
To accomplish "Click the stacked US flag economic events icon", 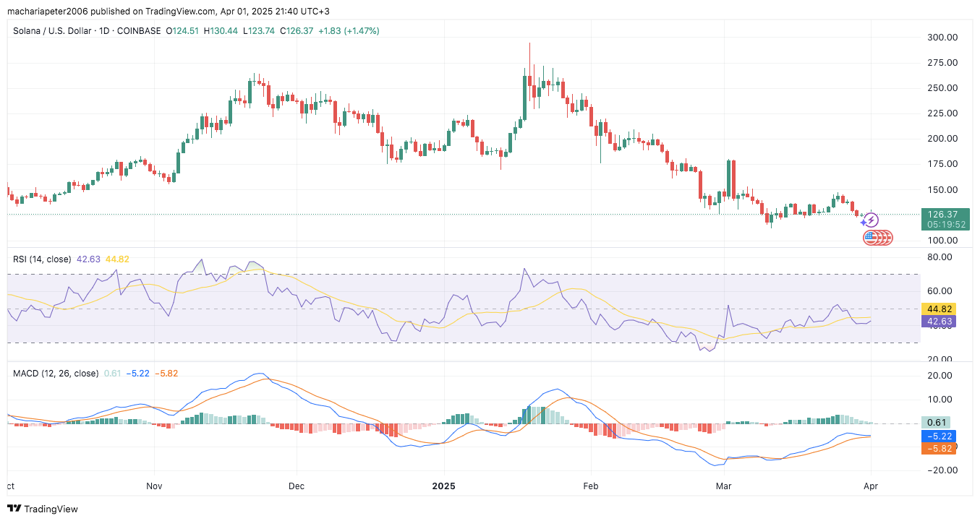I will click(878, 237).
